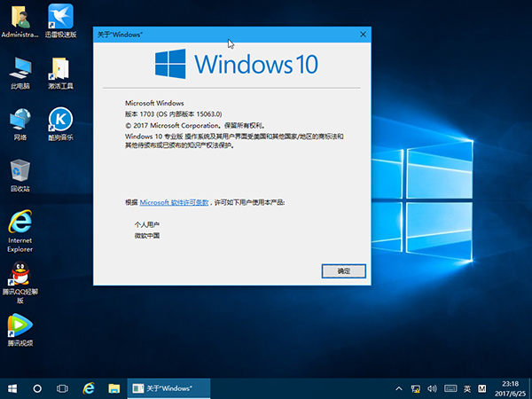The width and height of the screenshot is (532, 399).
Task: Open the taskbar clock showing 23:18
Action: coord(510,388)
